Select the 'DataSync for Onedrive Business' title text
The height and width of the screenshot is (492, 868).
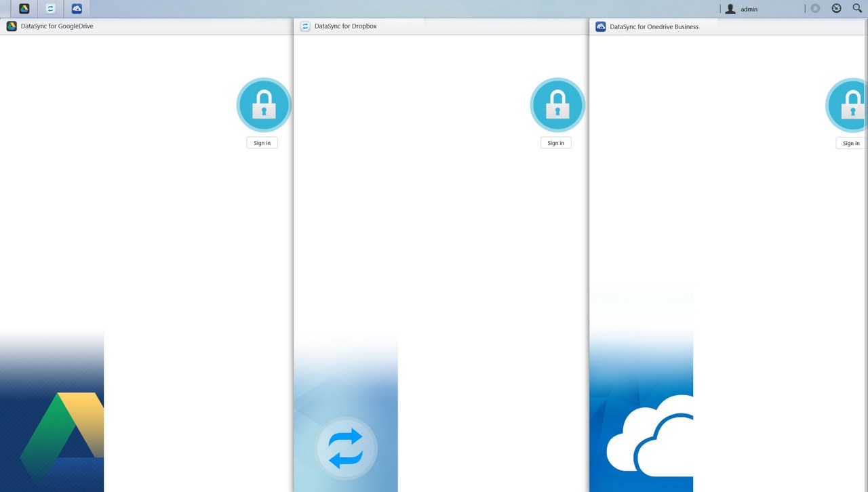[x=654, y=26]
